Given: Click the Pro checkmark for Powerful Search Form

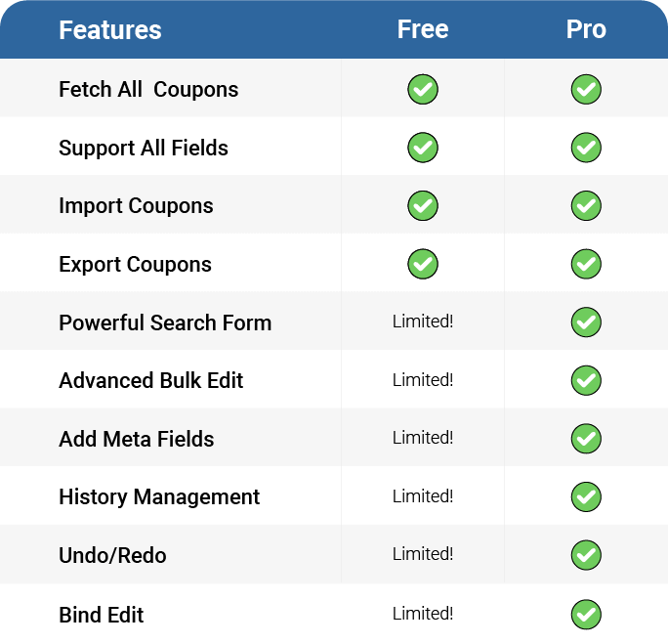Looking at the screenshot, I should 586,322.
